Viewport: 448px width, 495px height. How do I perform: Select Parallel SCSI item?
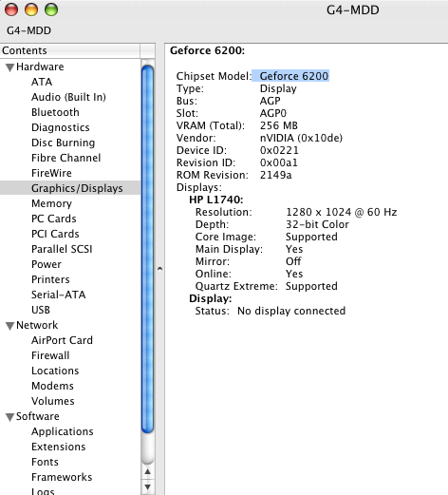point(62,249)
